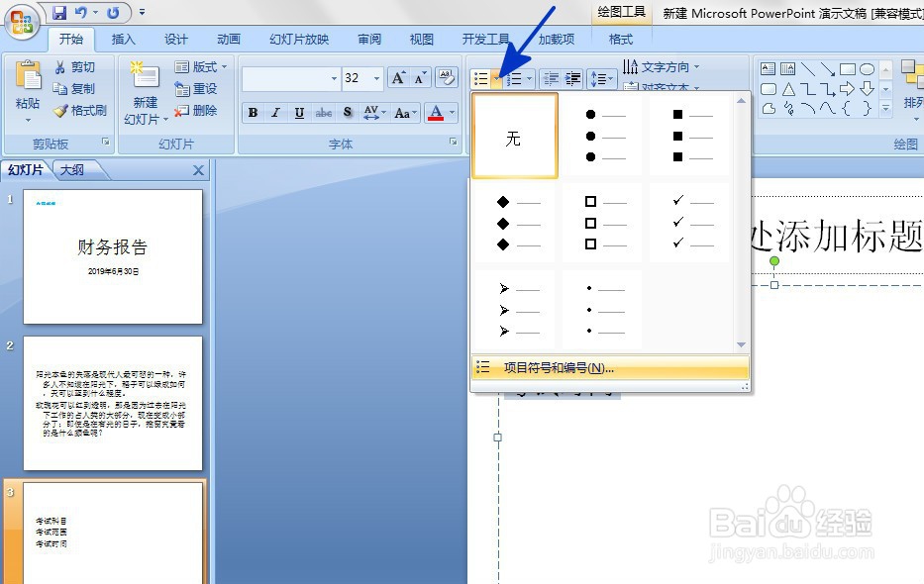Toggle bold formatting
Viewport: 924px width, 584px height.
tap(253, 113)
